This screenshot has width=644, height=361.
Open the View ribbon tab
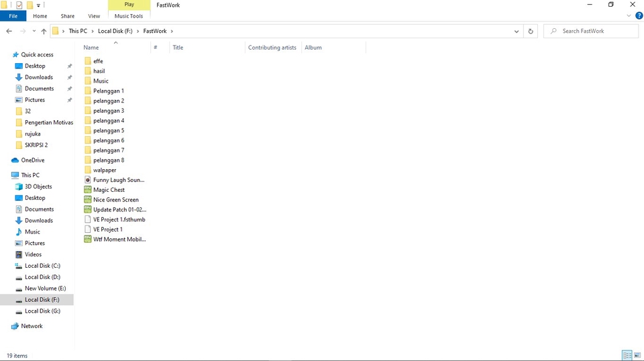[x=94, y=16]
